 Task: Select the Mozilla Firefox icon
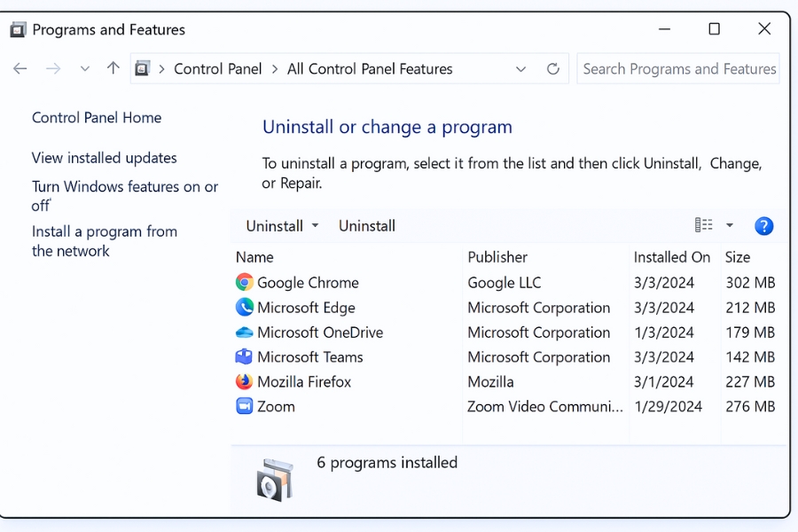245,382
